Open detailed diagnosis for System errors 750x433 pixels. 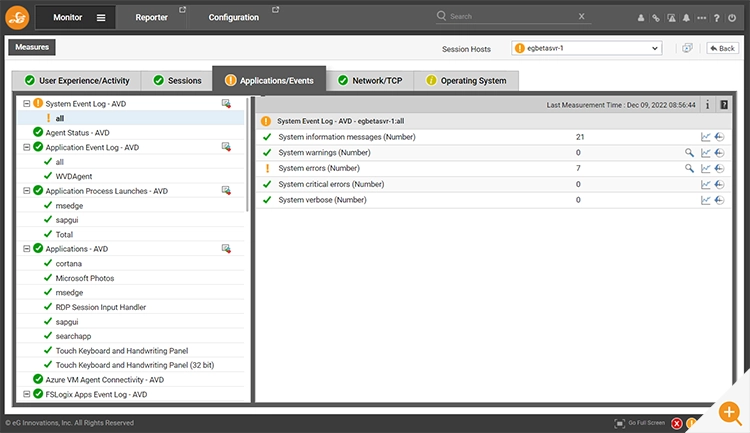689,168
